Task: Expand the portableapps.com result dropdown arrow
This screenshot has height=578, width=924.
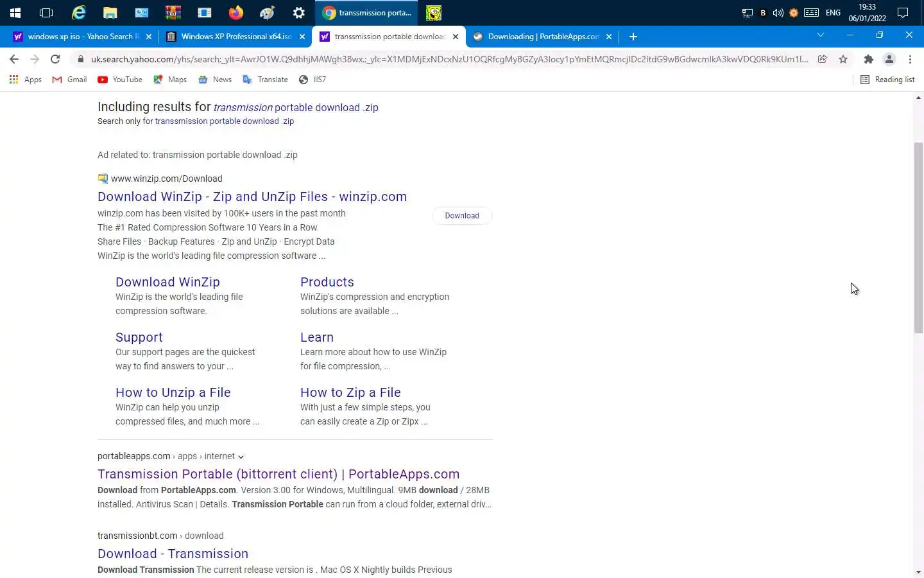Action: coord(241,457)
